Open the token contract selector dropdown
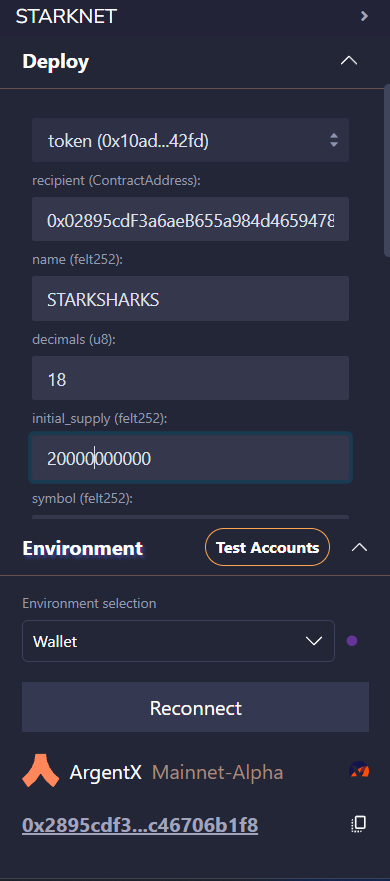Viewport: 390px width, 881px height. (x=191, y=140)
